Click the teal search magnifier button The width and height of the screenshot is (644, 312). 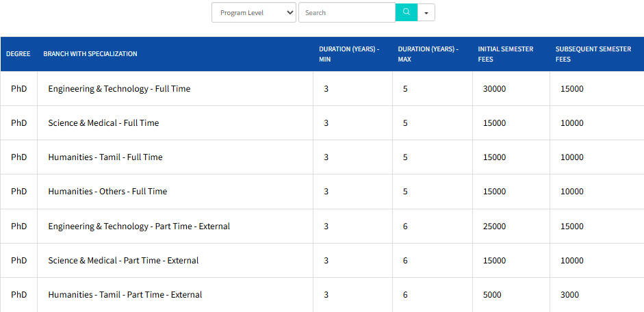(x=406, y=12)
